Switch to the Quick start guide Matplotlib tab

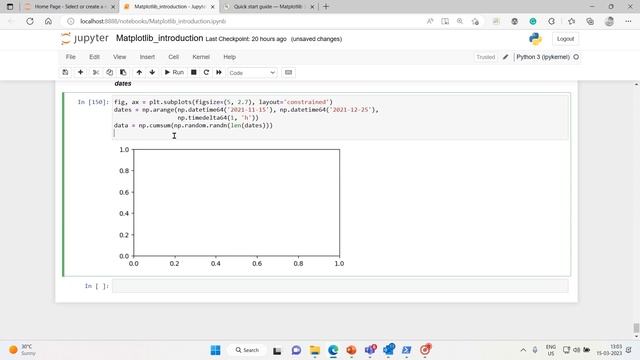[x=269, y=7]
